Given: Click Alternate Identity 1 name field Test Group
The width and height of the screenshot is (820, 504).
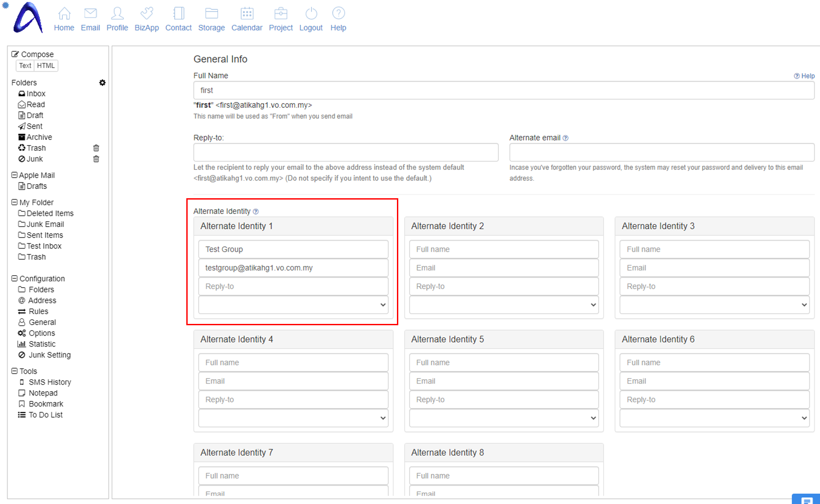Looking at the screenshot, I should 293,249.
